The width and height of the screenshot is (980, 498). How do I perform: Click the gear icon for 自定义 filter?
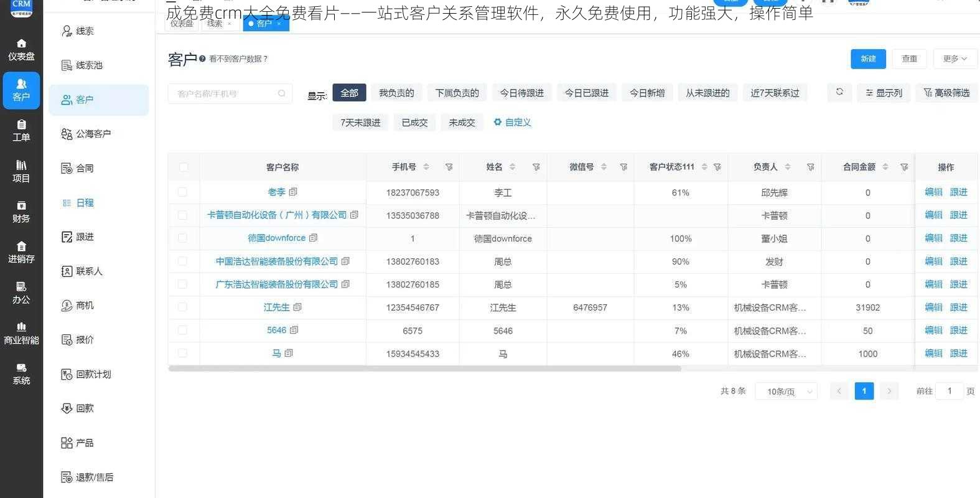(x=497, y=122)
